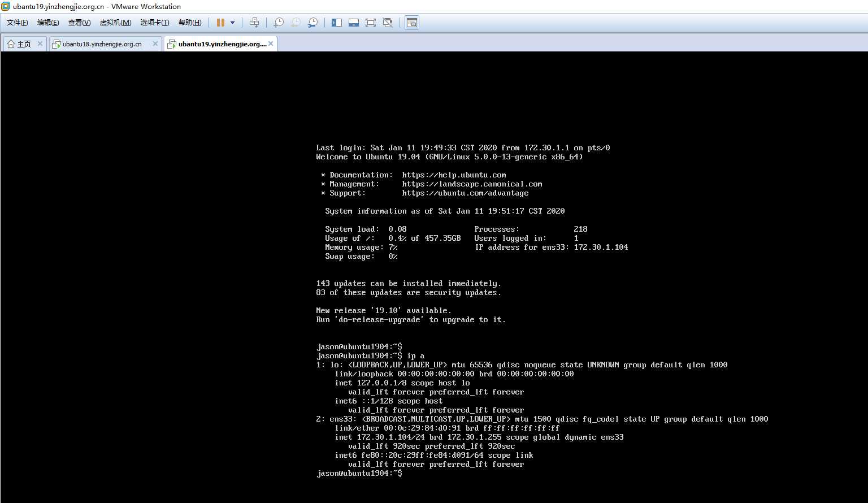Open the 虚拟机(M) menu

pos(115,23)
